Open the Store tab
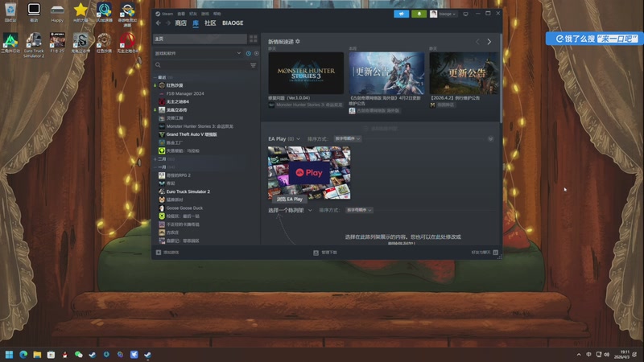This screenshot has height=362, width=644. tap(180, 23)
